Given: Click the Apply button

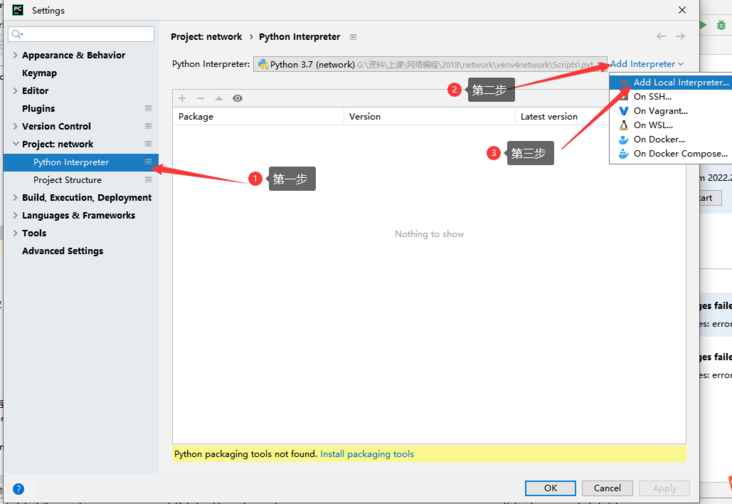Looking at the screenshot, I should coord(664,488).
